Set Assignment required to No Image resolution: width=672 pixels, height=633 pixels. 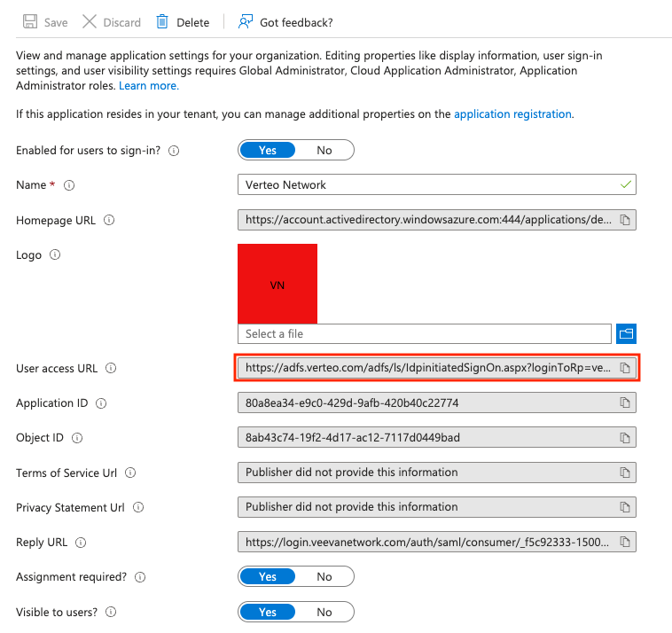point(324,577)
